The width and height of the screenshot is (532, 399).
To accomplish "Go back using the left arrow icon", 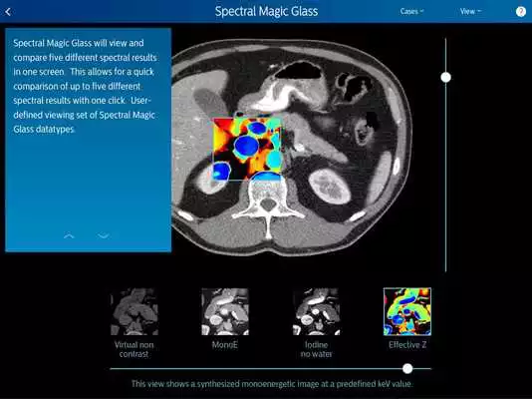I will click(8, 12).
